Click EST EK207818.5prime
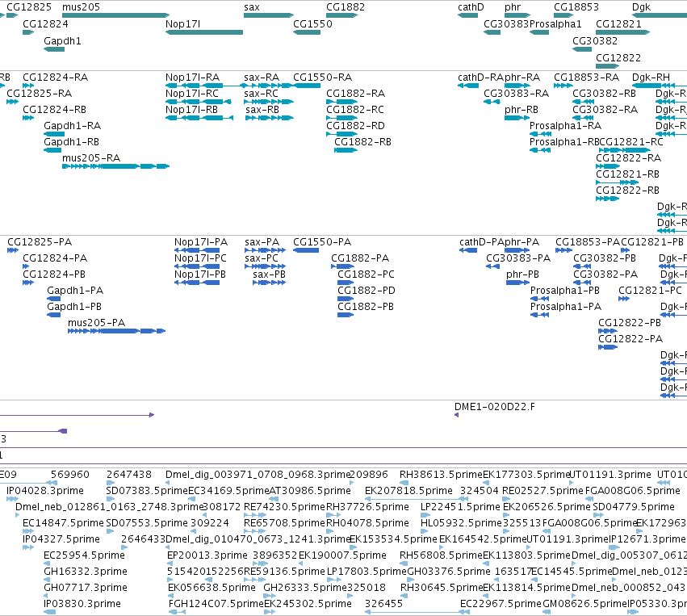Viewport: 687px width, 616px height. (x=408, y=490)
